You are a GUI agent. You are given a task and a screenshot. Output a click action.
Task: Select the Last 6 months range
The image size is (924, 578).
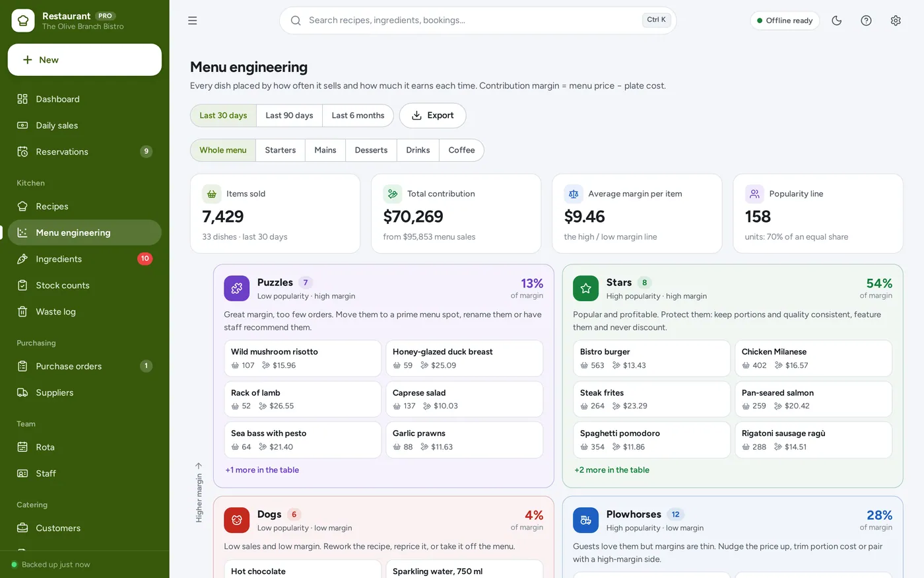[x=358, y=116]
